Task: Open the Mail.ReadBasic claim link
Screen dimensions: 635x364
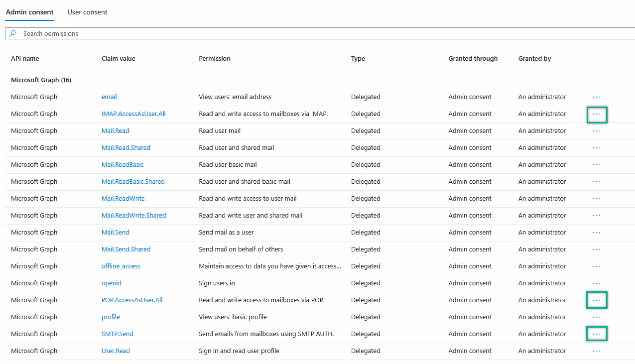Action: (x=123, y=164)
